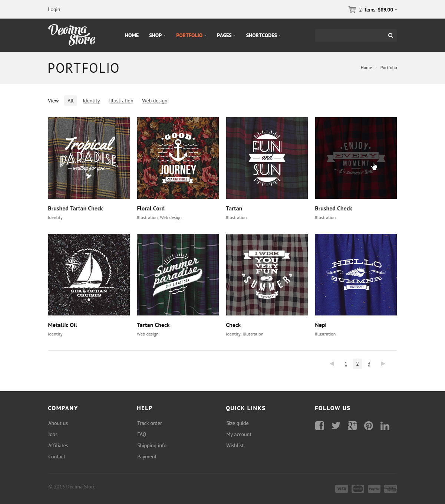This screenshot has width=445, height=504.
Task: Click the shopping cart icon
Action: click(352, 10)
